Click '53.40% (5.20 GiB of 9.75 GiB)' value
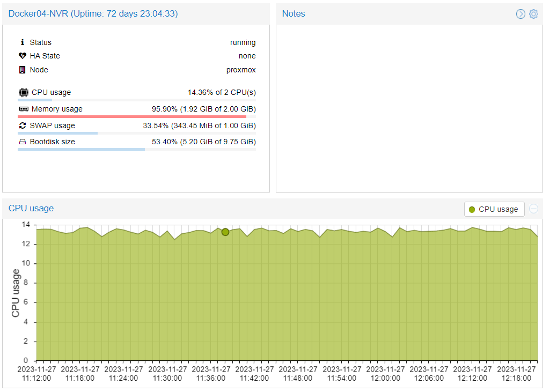The height and width of the screenshot is (392, 550). coord(204,142)
